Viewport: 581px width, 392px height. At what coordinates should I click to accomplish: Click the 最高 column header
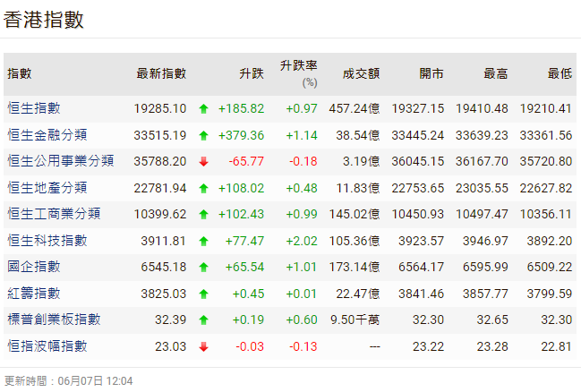[496, 73]
